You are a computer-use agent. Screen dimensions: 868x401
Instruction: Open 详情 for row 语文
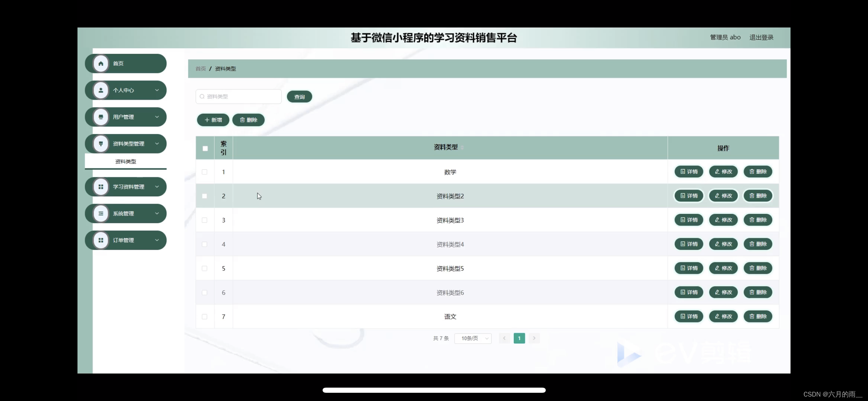click(689, 316)
